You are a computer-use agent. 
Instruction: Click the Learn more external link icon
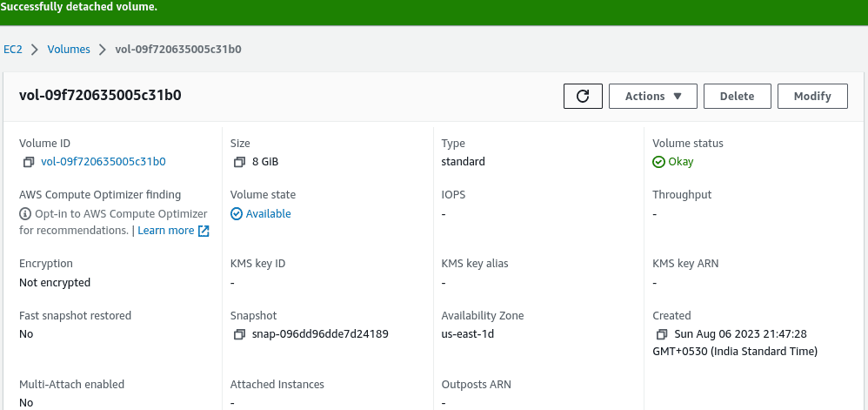[x=204, y=231]
